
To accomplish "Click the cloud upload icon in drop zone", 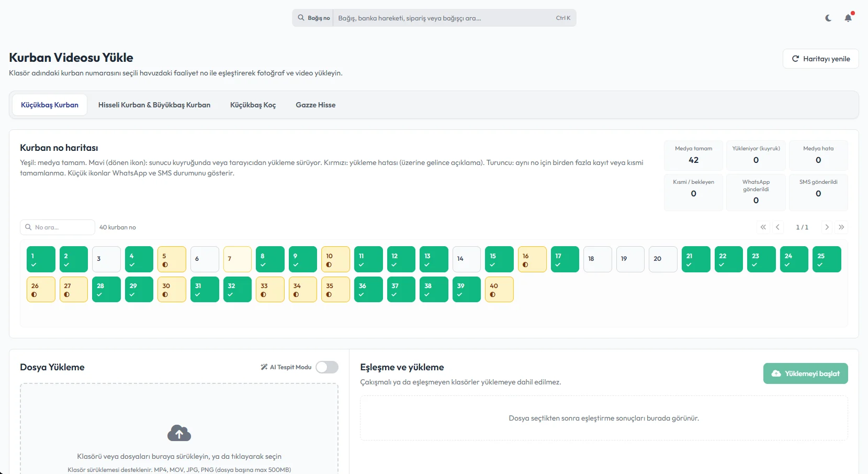I will coord(179,433).
